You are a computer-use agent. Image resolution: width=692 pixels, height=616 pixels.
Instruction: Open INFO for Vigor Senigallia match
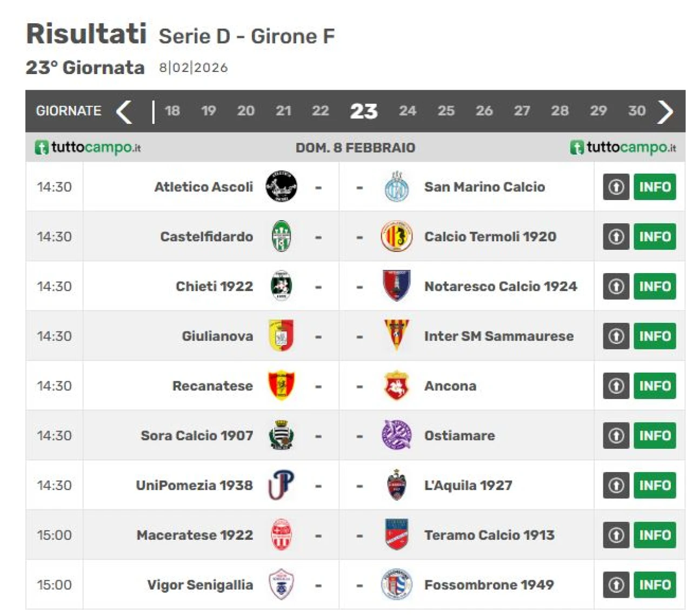(655, 585)
